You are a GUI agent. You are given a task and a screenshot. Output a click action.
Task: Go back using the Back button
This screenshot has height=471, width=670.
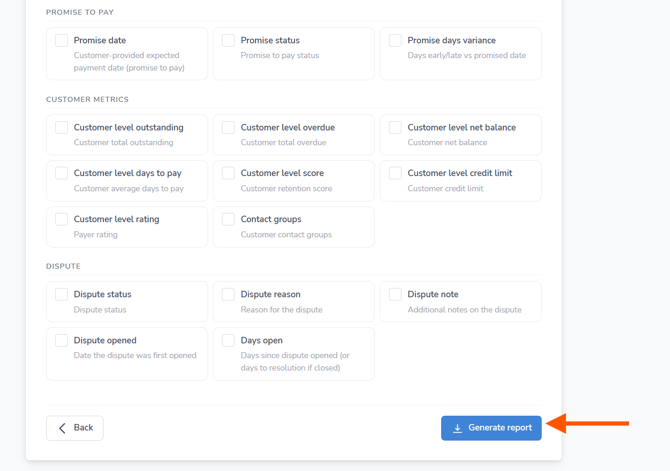pyautogui.click(x=75, y=428)
